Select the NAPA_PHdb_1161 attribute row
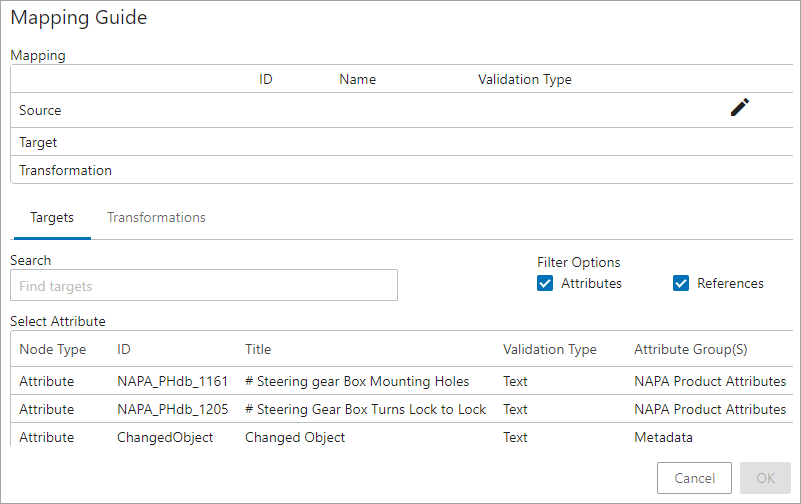Image resolution: width=801 pixels, height=504 pixels. click(402, 381)
